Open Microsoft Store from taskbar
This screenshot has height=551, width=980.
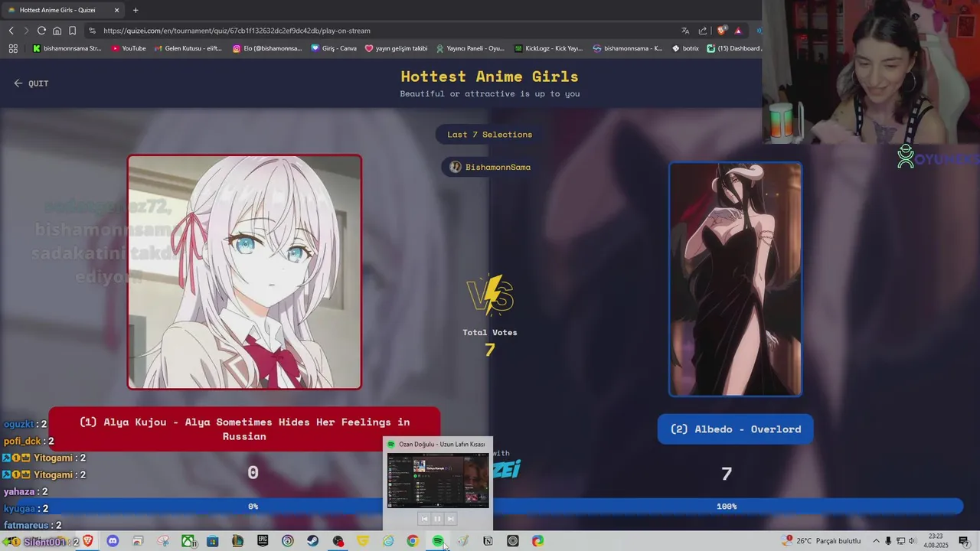pos(212,541)
